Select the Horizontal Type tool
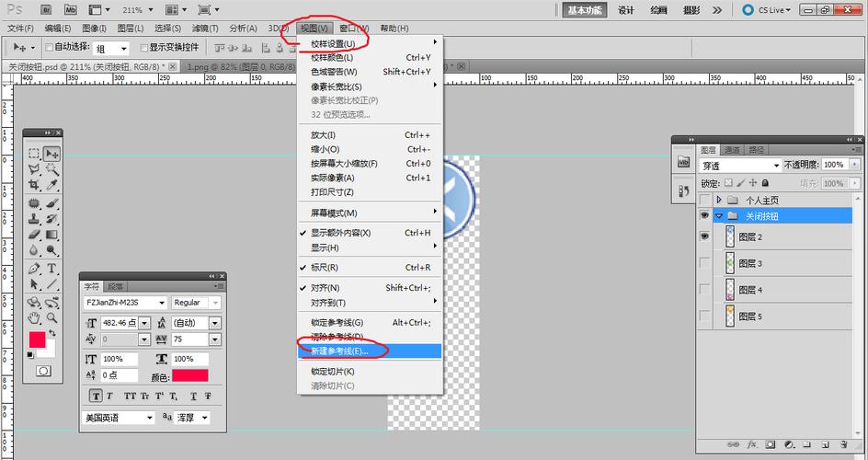This screenshot has height=460, width=868. (51, 269)
